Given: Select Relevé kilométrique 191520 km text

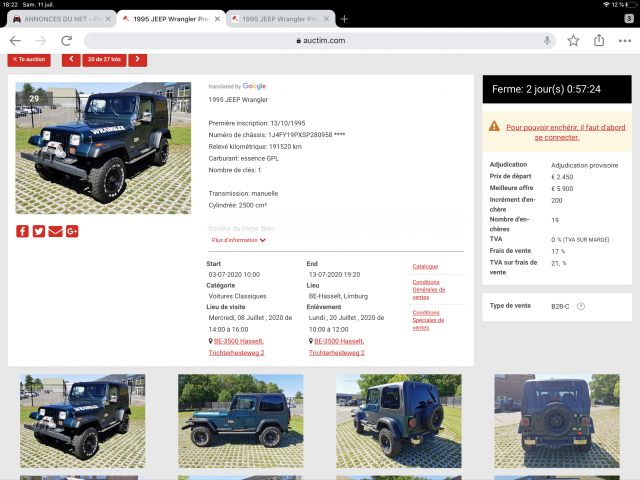Looking at the screenshot, I should [255, 147].
